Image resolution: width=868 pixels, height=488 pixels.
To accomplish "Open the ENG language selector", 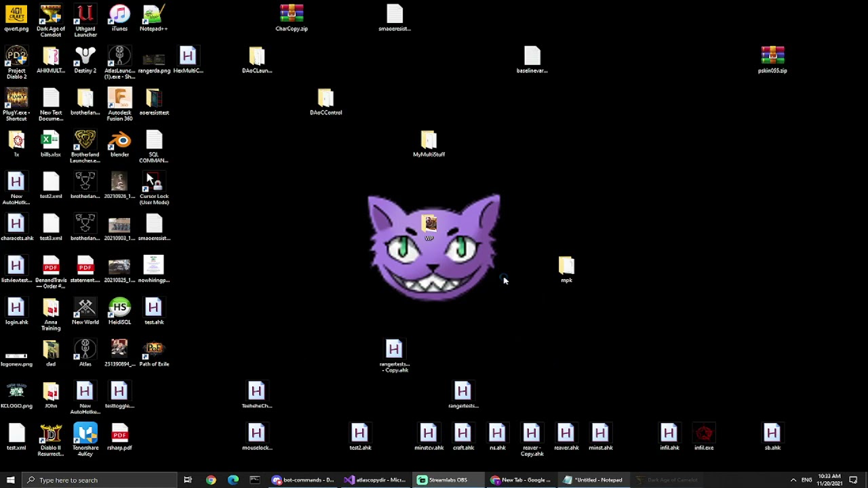I will coord(807,480).
